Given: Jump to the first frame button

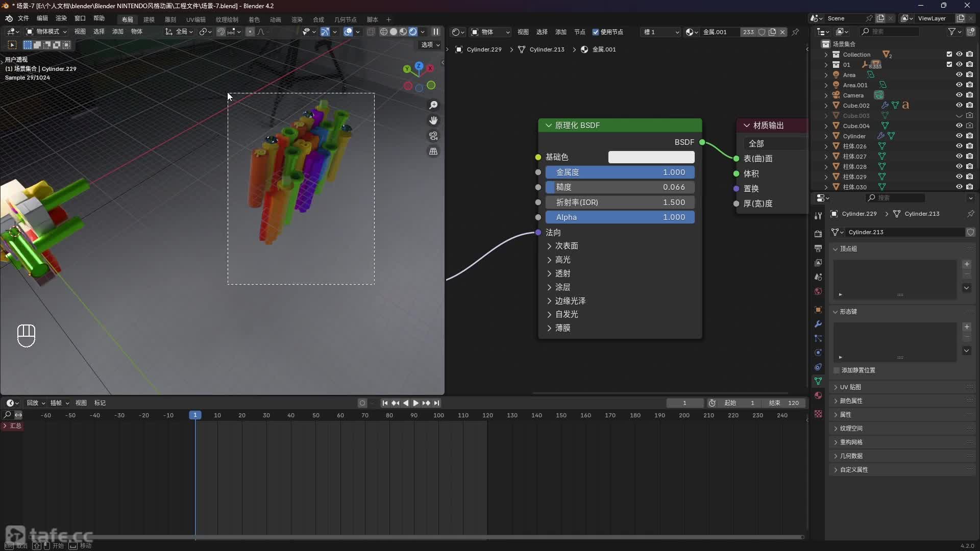Looking at the screenshot, I should coord(385,403).
